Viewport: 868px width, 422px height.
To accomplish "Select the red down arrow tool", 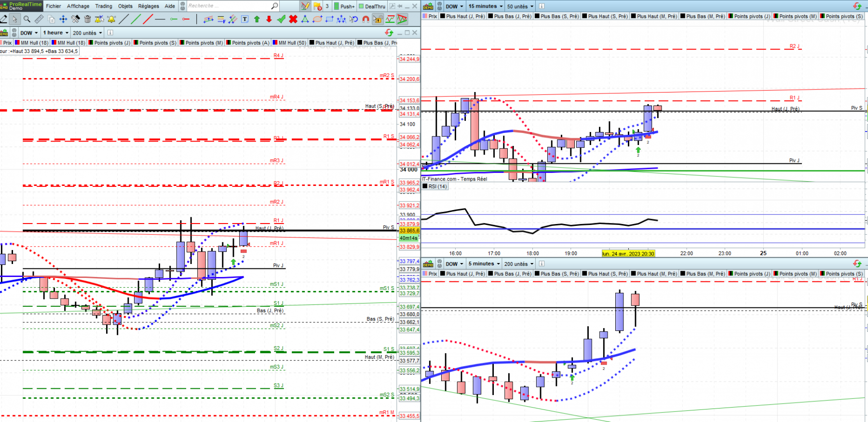I will 269,19.
